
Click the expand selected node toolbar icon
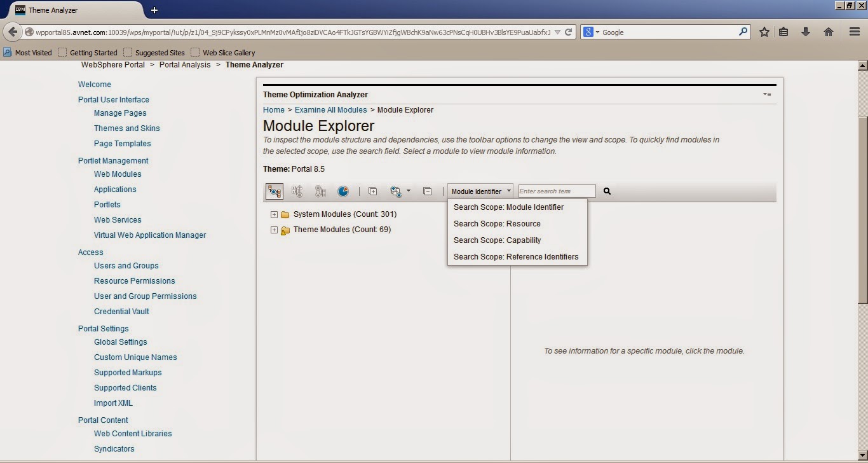click(373, 191)
